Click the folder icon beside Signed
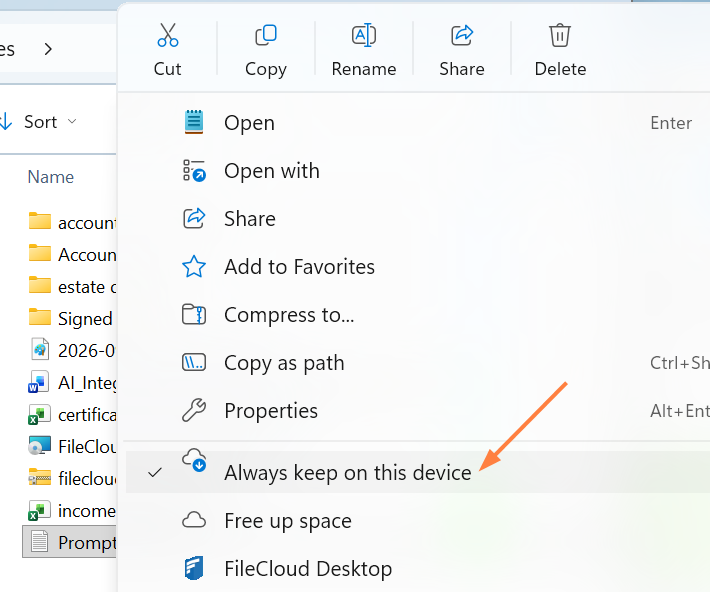Image resolution: width=710 pixels, height=592 pixels. point(39,317)
